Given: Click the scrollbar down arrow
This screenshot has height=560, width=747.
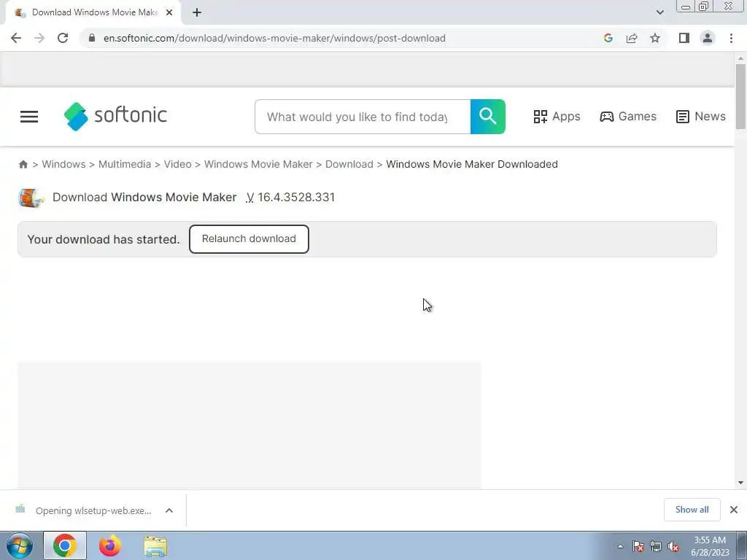Looking at the screenshot, I should click(x=740, y=483).
